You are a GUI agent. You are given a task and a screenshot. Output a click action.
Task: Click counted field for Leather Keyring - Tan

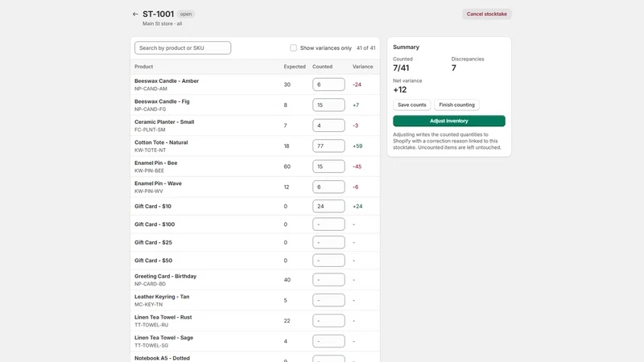pos(328,300)
